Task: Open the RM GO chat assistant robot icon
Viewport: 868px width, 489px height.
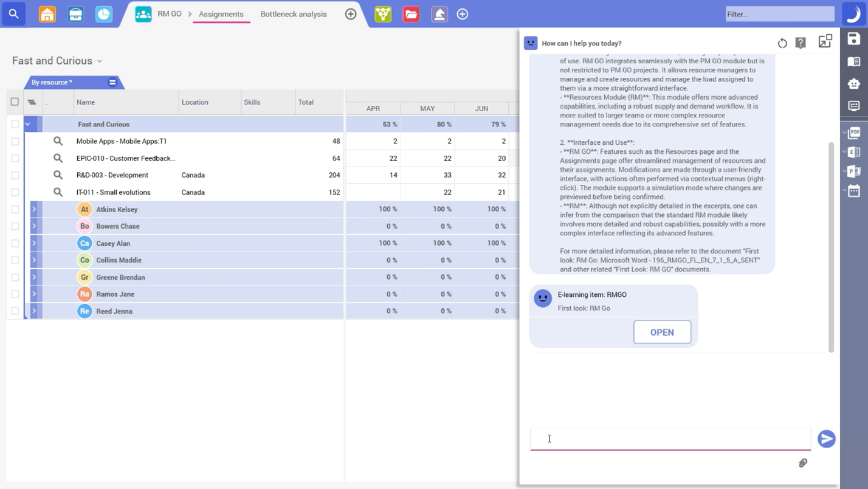Action: (853, 83)
